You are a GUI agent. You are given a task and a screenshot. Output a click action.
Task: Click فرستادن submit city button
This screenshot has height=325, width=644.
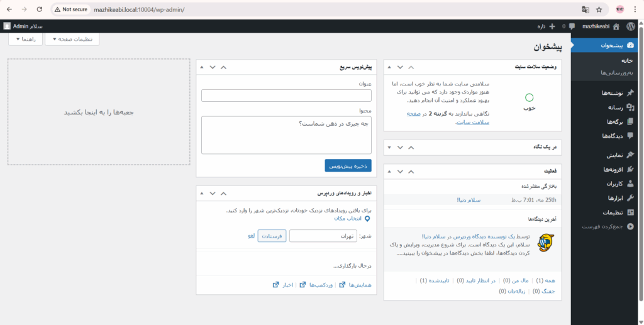click(272, 236)
